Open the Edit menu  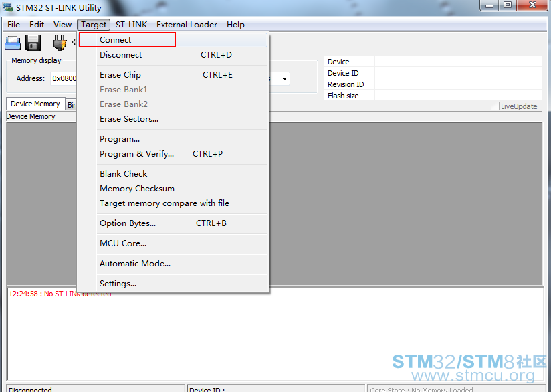[37, 25]
